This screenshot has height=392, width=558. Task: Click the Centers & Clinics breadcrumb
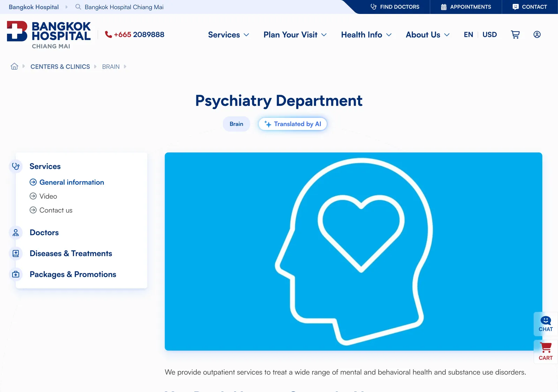(60, 67)
